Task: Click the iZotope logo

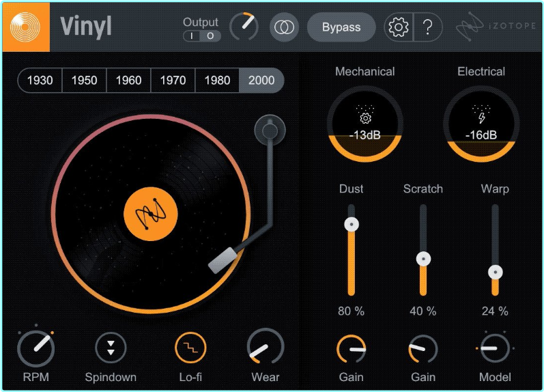Action: click(496, 26)
